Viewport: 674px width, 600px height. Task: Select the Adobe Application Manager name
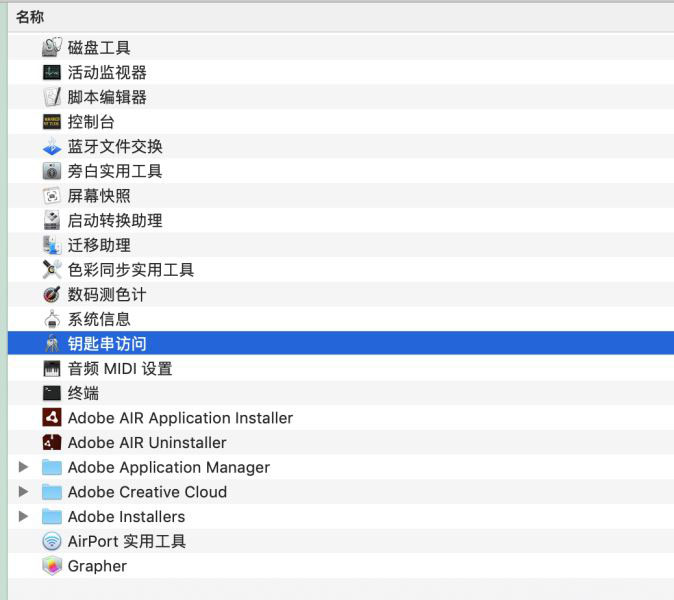tap(169, 467)
